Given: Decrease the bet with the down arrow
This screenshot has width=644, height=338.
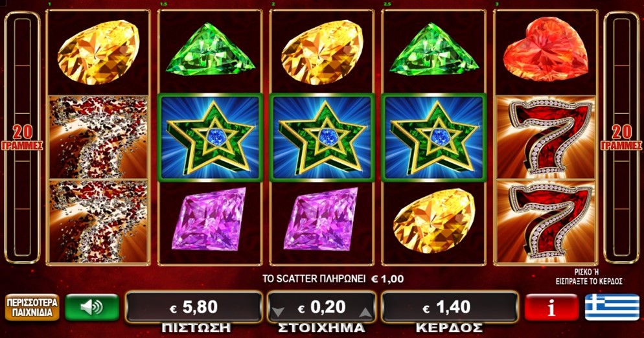Looking at the screenshot, I should (x=278, y=312).
